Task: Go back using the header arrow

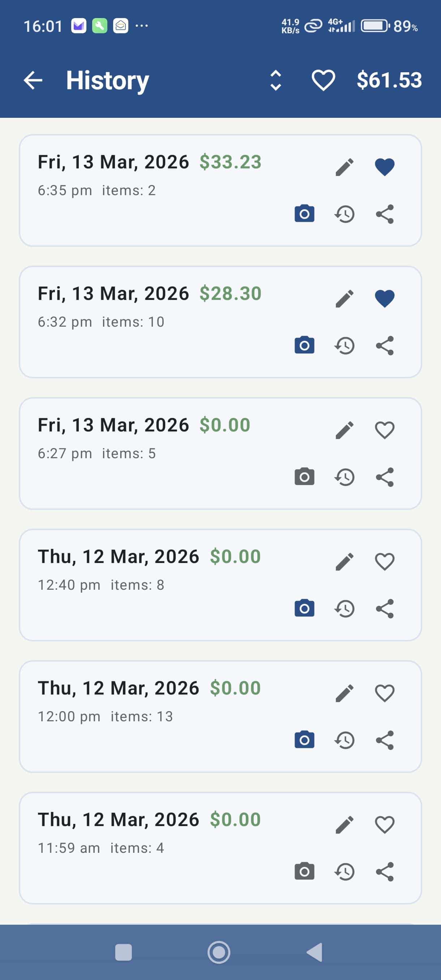Action: click(x=33, y=80)
